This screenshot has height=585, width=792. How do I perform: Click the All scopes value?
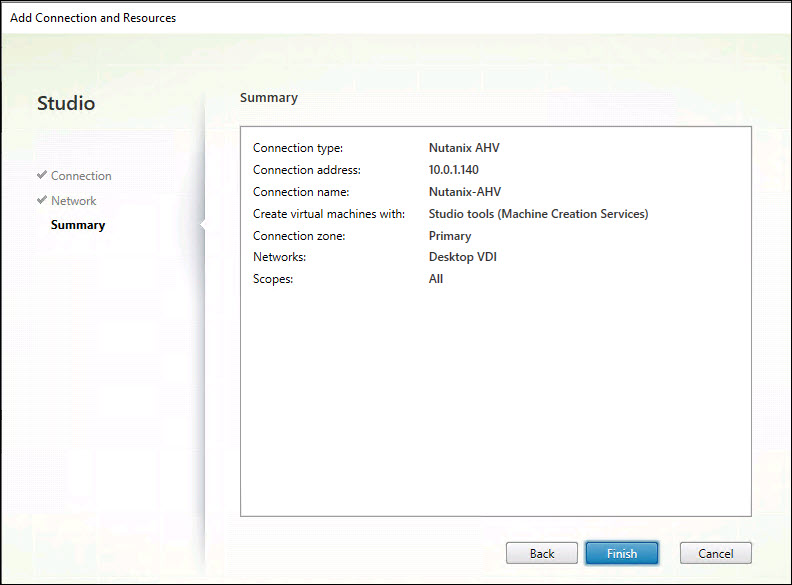pos(436,279)
